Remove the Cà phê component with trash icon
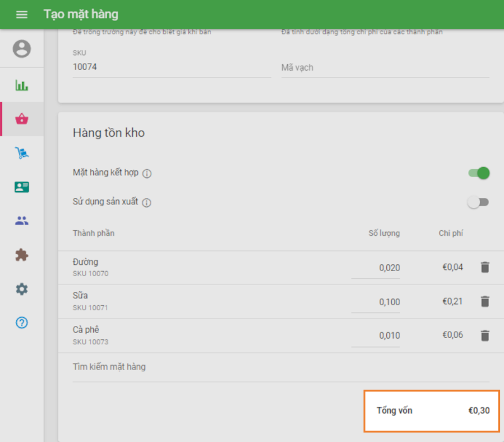This screenshot has height=442, width=504. tap(484, 335)
